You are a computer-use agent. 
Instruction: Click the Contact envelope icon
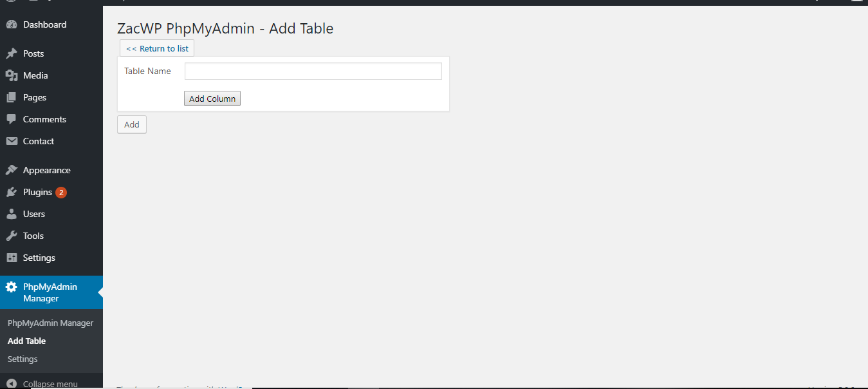[11, 141]
